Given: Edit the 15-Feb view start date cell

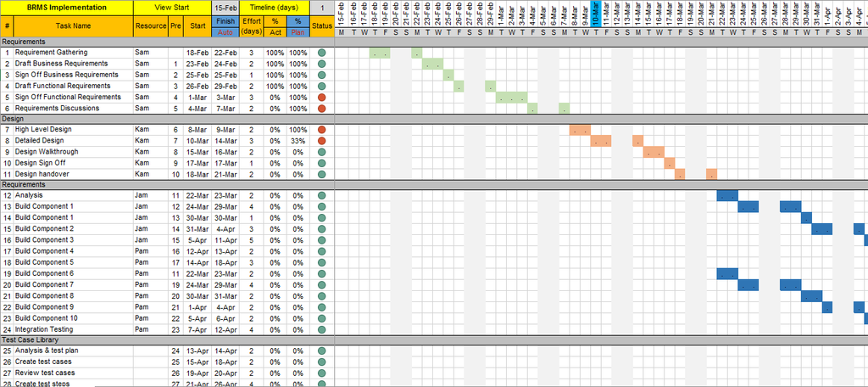Looking at the screenshot, I should click(225, 8).
